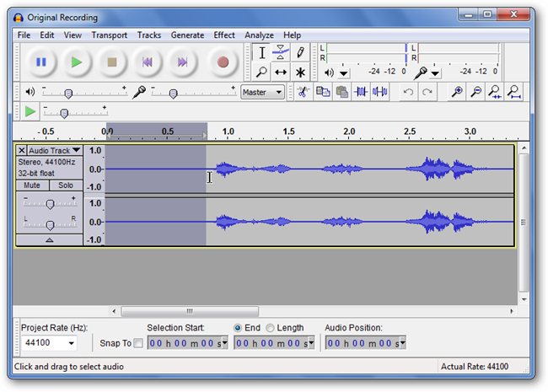Click the output volume slider knob
Viewport: 548px width, 392px height.
pyautogui.click(x=68, y=94)
